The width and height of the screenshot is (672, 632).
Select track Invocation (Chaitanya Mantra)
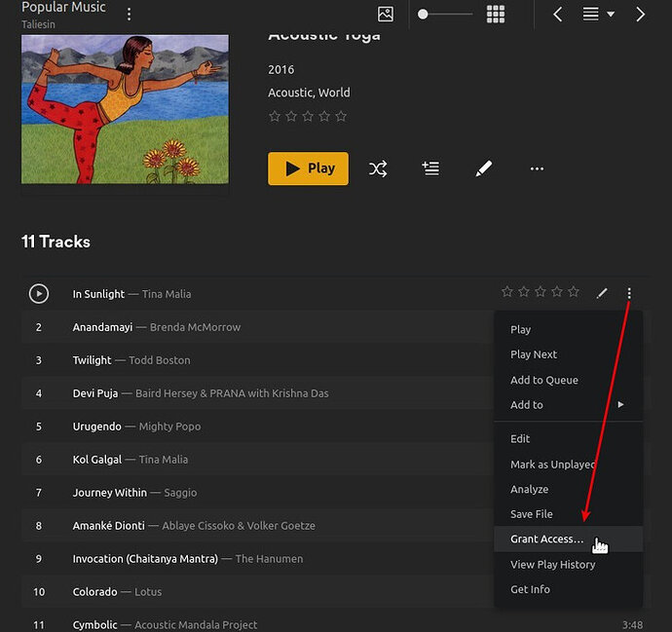coord(145,559)
